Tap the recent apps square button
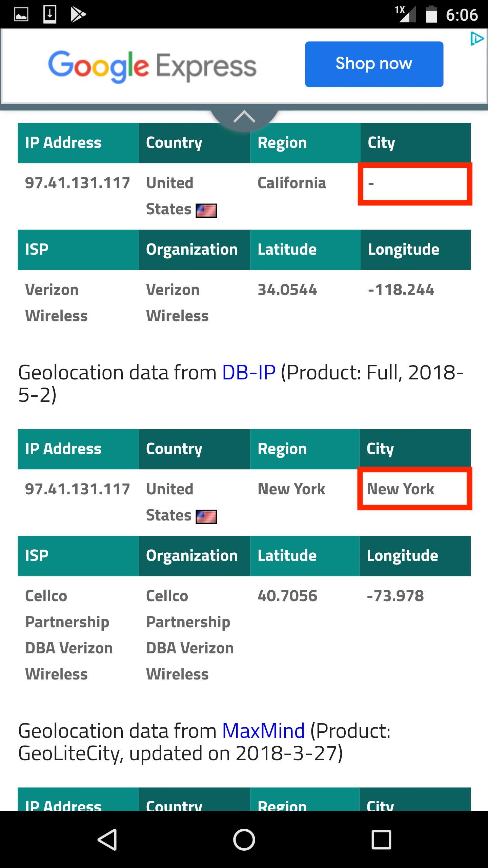 pyautogui.click(x=381, y=840)
